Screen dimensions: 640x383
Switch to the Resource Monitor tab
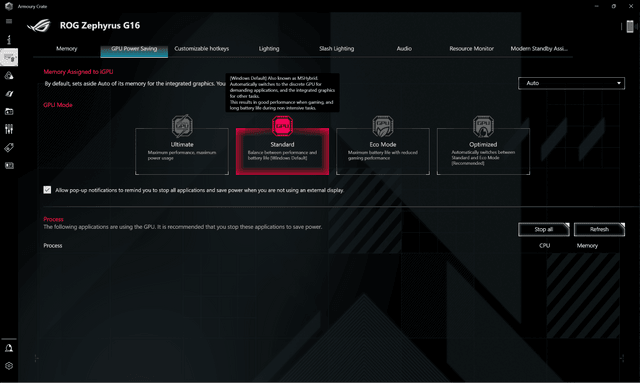pyautogui.click(x=471, y=49)
